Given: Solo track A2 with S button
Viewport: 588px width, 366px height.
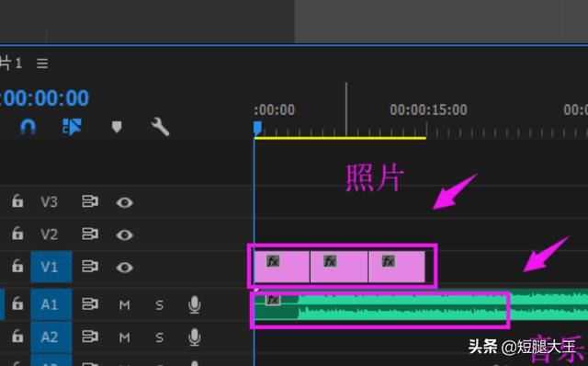Looking at the screenshot, I should point(159,337).
